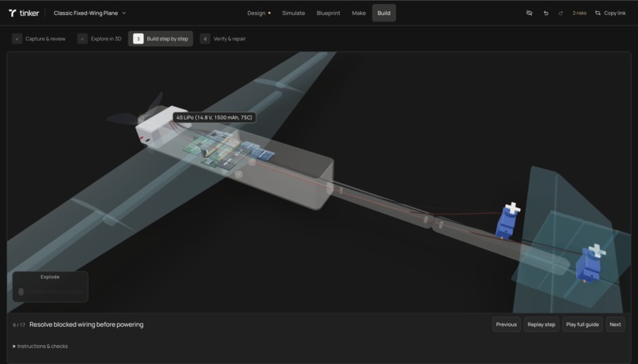This screenshot has width=638, height=364.
Task: Go to Explore in 3D step
Action: pyautogui.click(x=100, y=39)
